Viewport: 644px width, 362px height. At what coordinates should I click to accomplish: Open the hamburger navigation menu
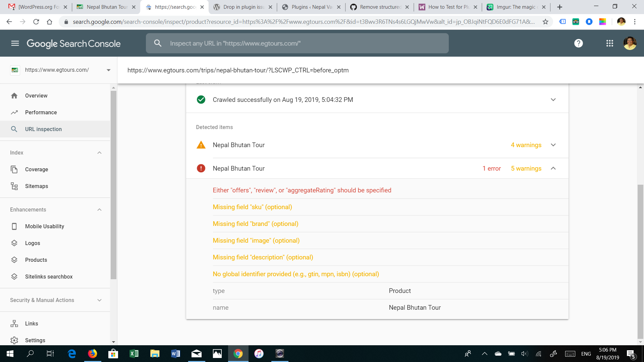(x=15, y=43)
